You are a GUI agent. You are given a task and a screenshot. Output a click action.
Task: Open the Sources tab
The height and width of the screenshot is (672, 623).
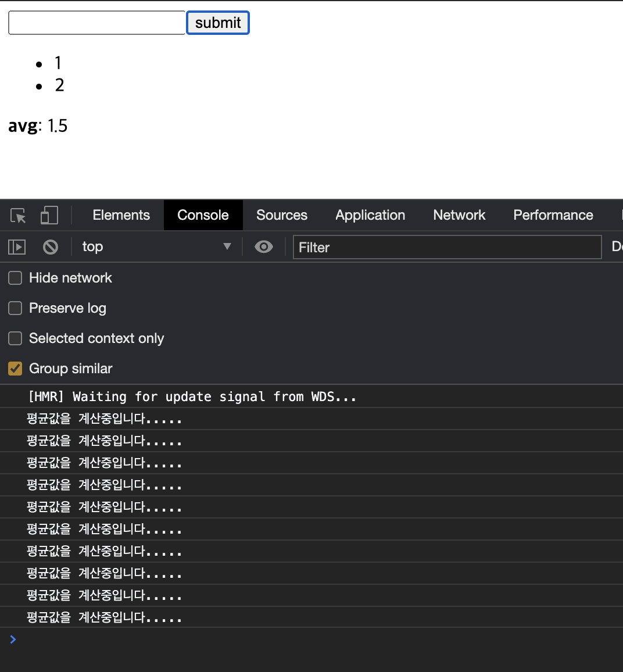click(282, 215)
